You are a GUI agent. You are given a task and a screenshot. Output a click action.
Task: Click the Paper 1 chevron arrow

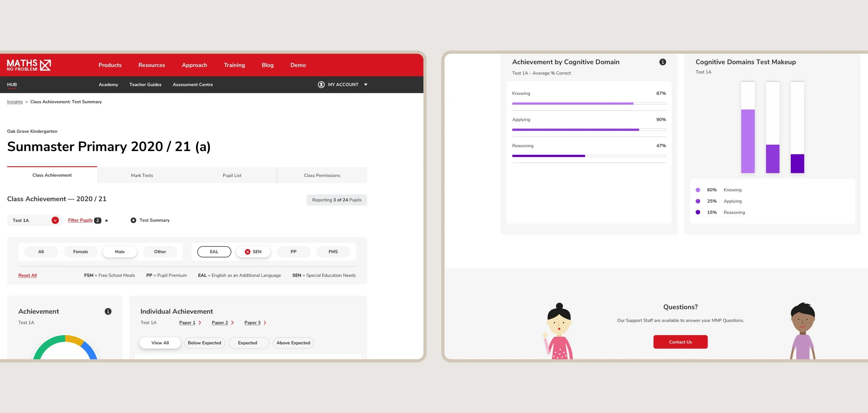(x=200, y=323)
